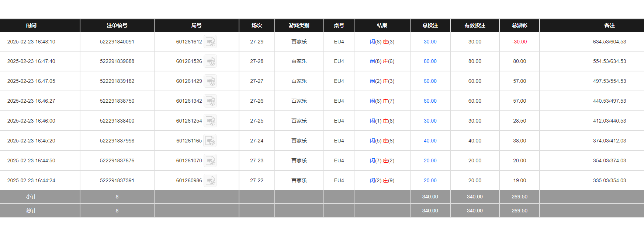Show replay video of round 601261070
Screen dimensions: 644x240
210,161
